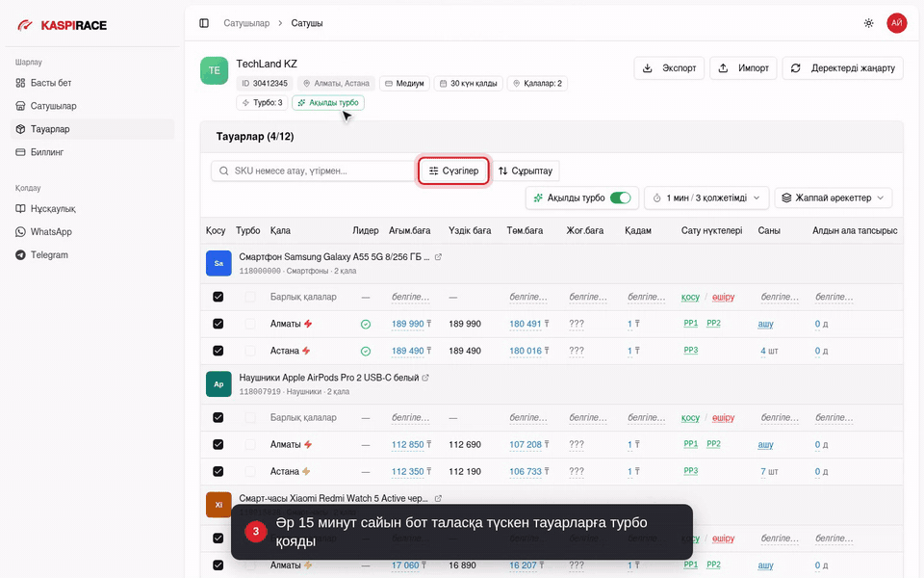This screenshot has width=924, height=578.
Task: Open the Сүзгілер filters panel
Action: [453, 171]
